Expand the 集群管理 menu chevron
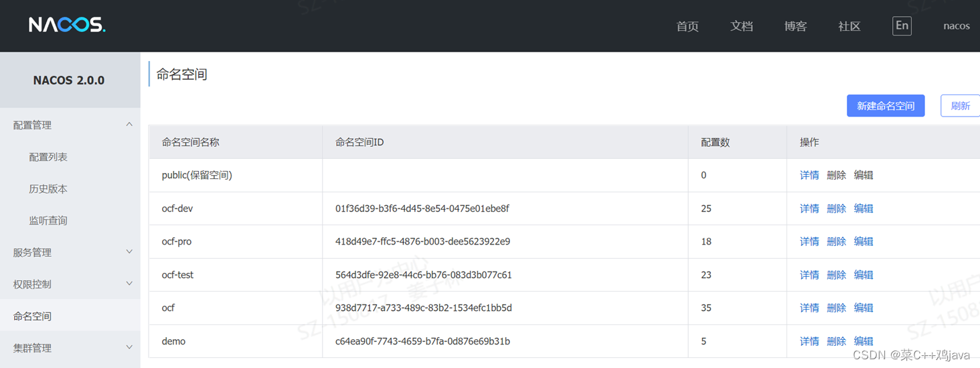Image resolution: width=980 pixels, height=368 pixels. click(x=129, y=347)
